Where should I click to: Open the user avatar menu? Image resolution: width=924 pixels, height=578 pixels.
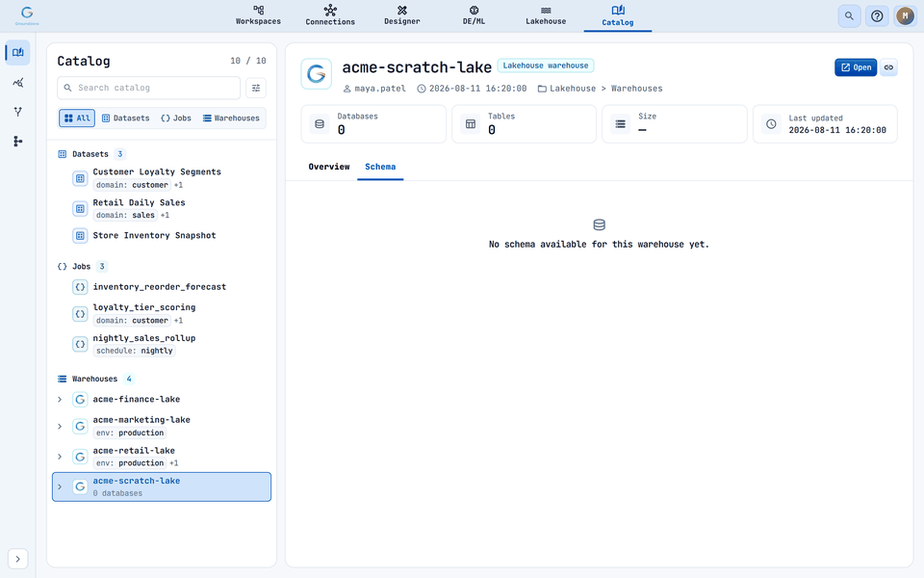[x=905, y=16]
